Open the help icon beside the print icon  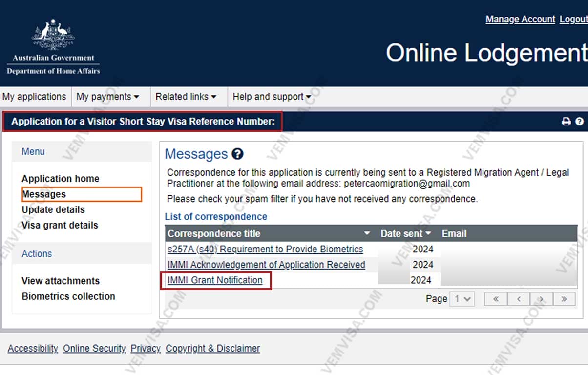point(580,122)
